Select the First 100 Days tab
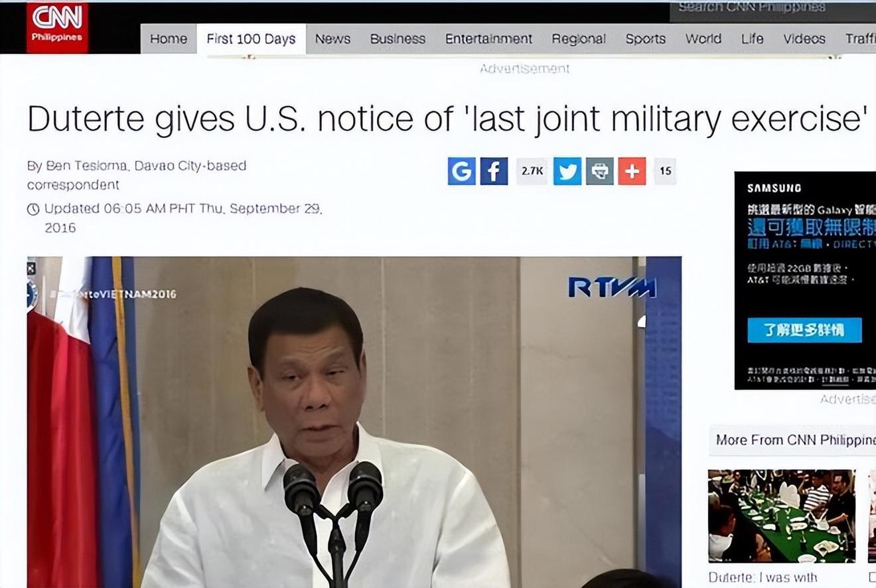Viewport: 876px width, 588px height. pos(251,39)
